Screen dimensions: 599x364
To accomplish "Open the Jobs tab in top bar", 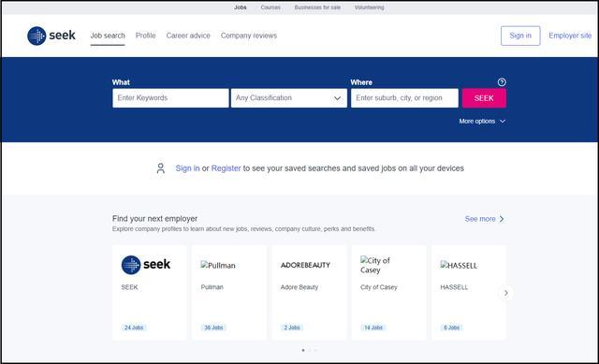I will (x=241, y=7).
